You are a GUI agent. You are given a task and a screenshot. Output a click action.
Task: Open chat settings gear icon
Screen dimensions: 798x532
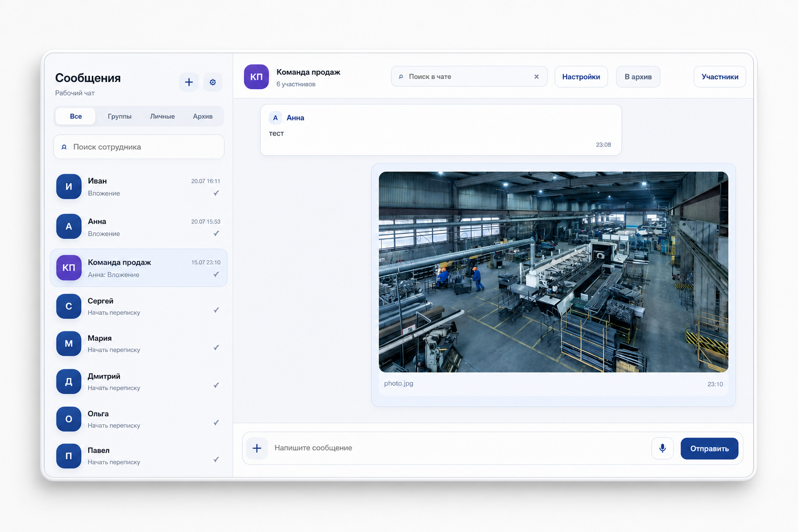[212, 82]
